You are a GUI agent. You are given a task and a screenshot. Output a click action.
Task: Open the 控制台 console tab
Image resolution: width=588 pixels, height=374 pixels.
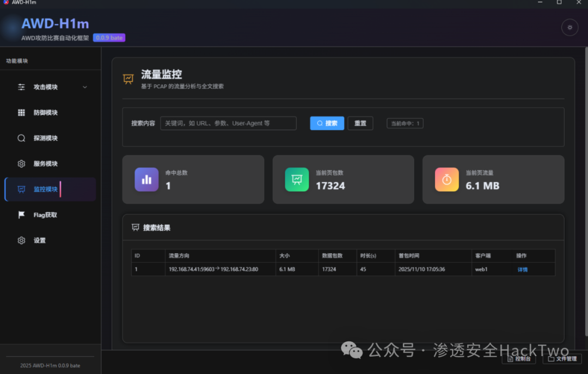(x=519, y=359)
